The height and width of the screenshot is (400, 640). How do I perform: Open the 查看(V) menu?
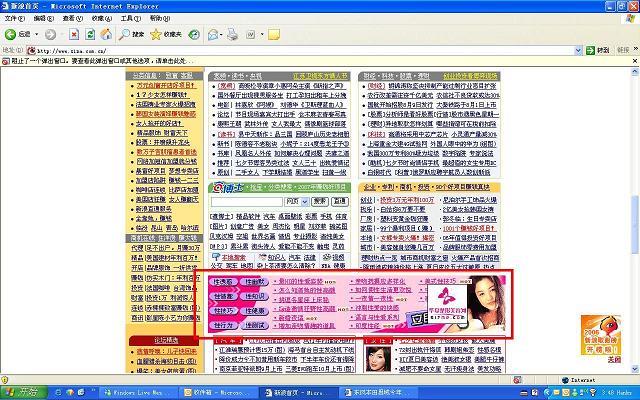tap(73, 18)
